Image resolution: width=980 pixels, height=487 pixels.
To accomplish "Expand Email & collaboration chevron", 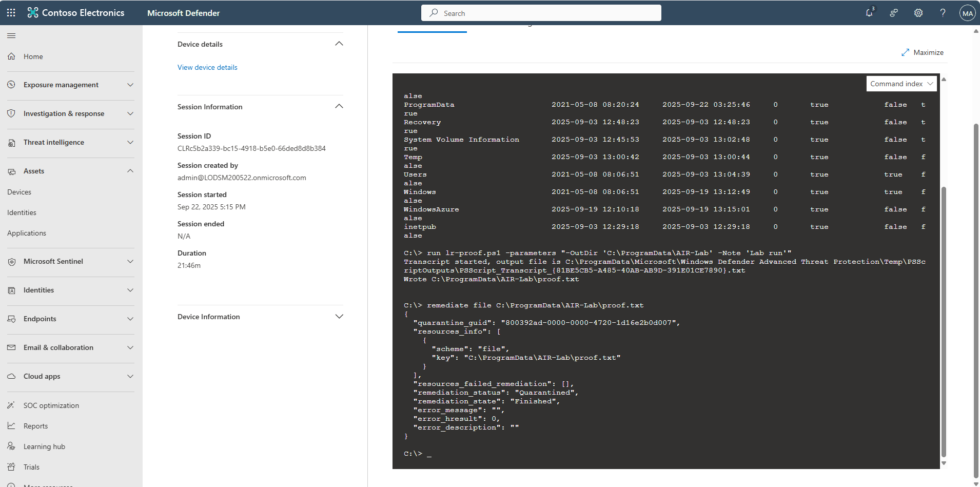I will click(130, 347).
